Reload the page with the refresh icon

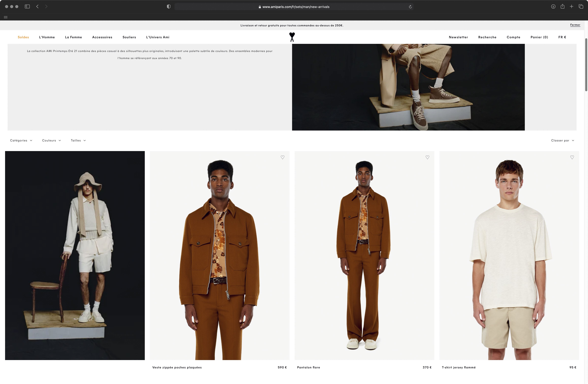pyautogui.click(x=410, y=7)
